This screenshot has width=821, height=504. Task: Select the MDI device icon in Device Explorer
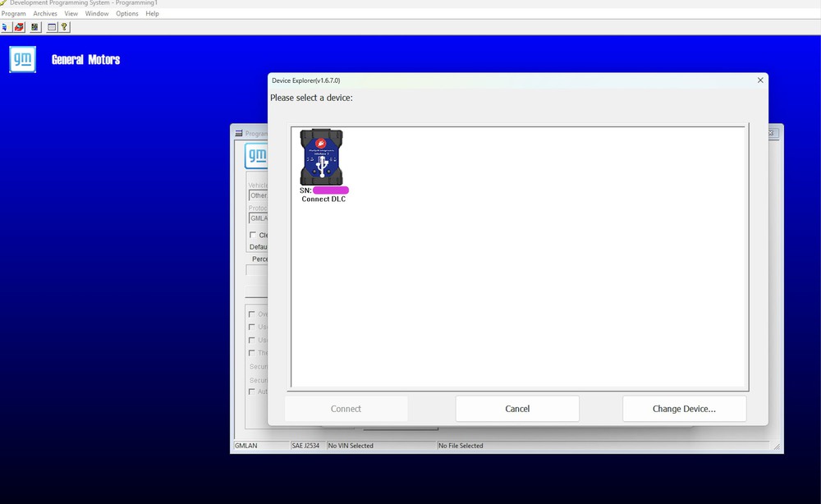(322, 157)
